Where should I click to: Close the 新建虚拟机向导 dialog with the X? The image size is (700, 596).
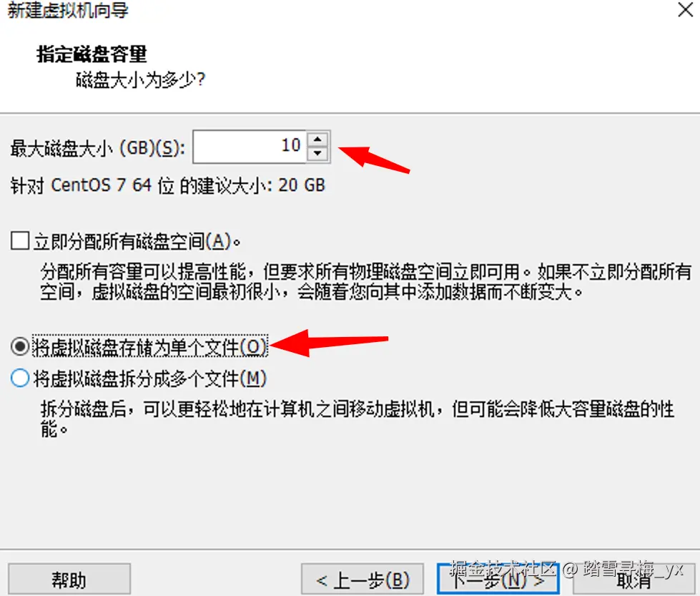click(685, 9)
